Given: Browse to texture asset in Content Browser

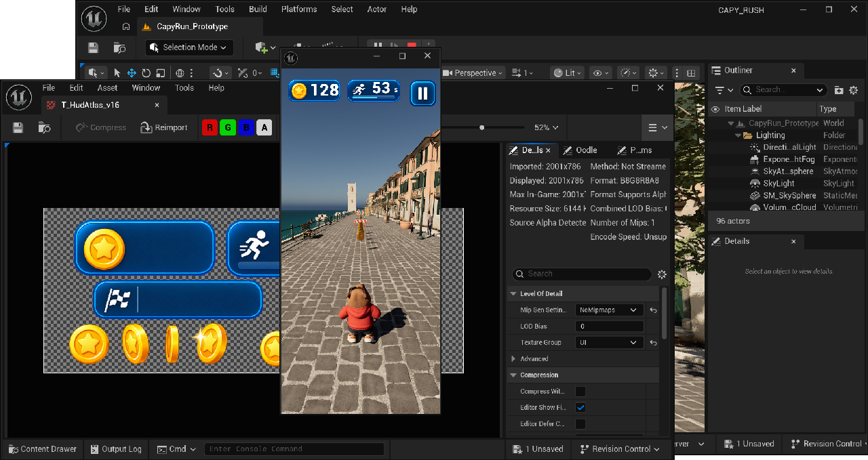Looking at the screenshot, I should coord(45,127).
